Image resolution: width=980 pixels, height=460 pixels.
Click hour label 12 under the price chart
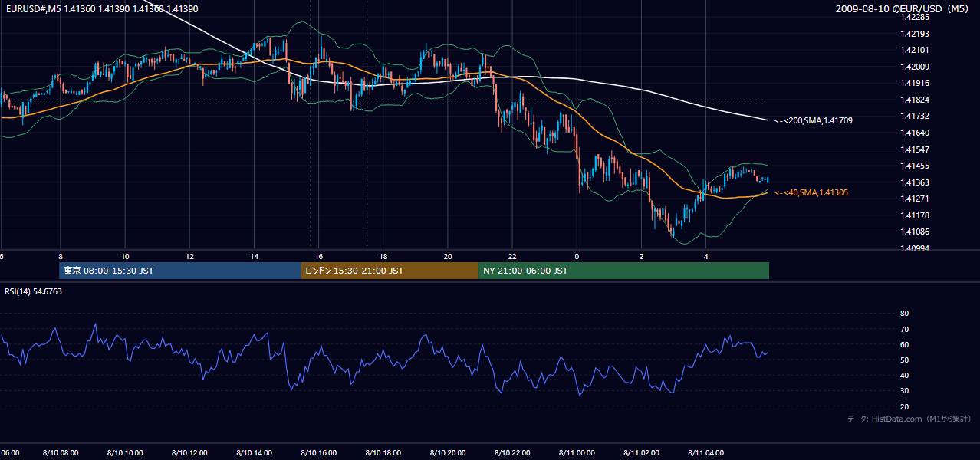[x=189, y=257]
